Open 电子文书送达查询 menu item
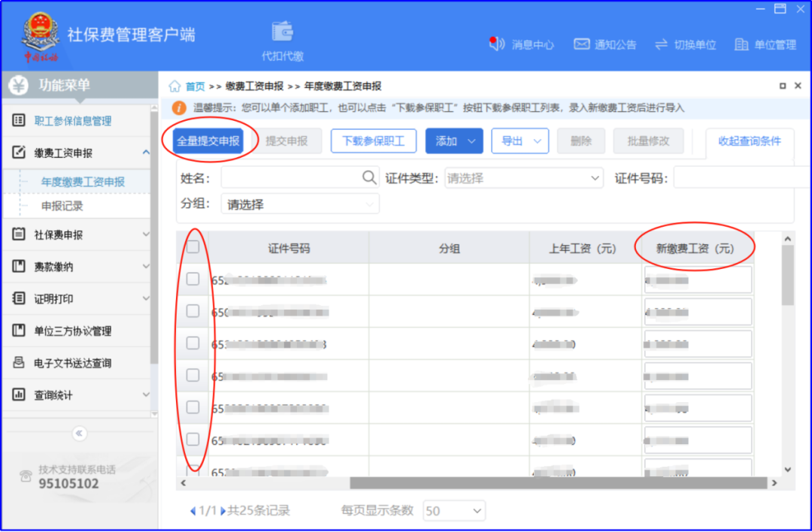 (x=73, y=363)
